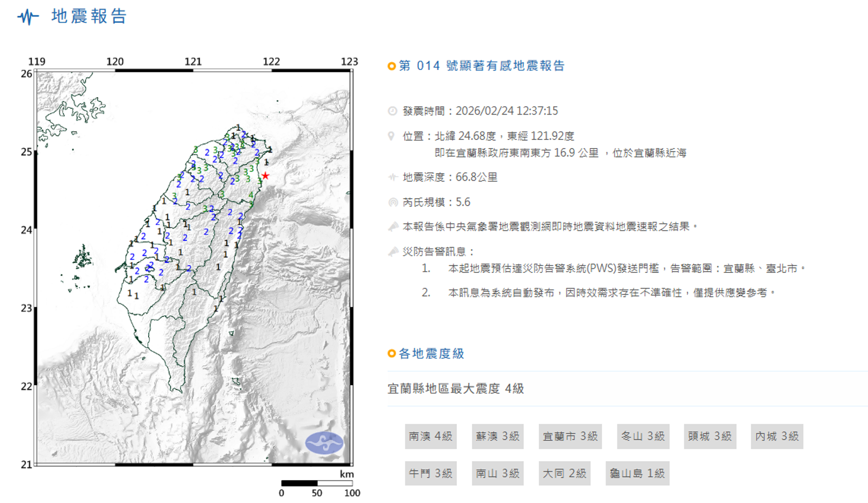The height and width of the screenshot is (503, 868).
Task: Open the 宜蘭市 3級 station entry
Action: tap(570, 436)
